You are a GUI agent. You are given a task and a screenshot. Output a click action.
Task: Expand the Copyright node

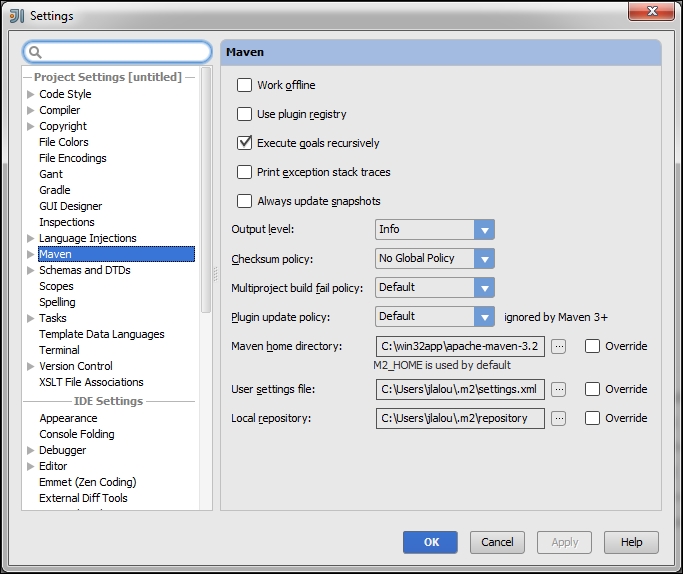(30, 126)
